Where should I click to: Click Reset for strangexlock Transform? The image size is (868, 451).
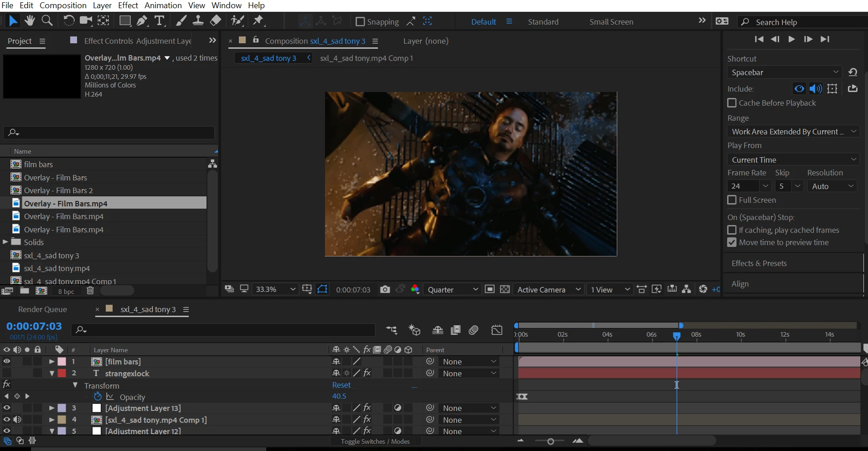[x=341, y=385]
